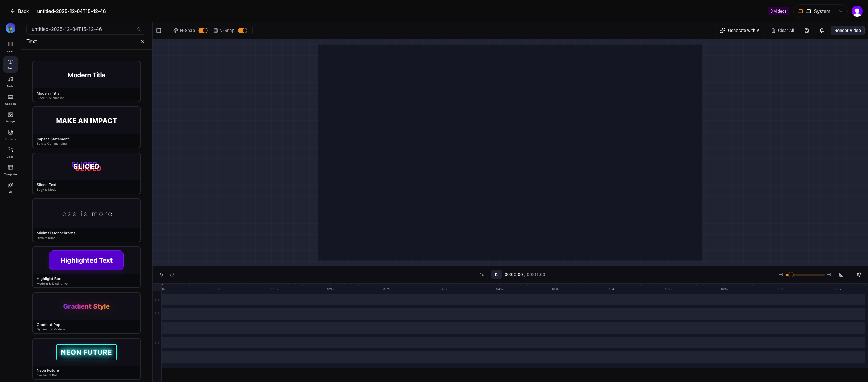Viewport: 868px width, 382px height.
Task: Open the Stickers panel in sidebar
Action: click(11, 135)
